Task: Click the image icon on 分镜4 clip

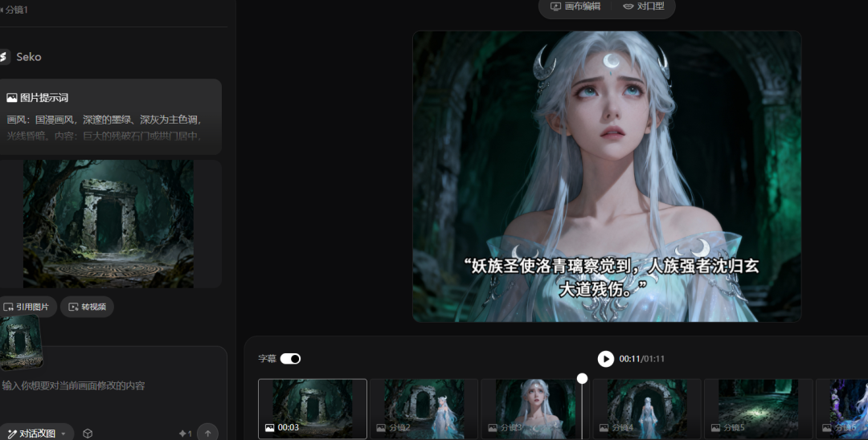Action: (604, 428)
